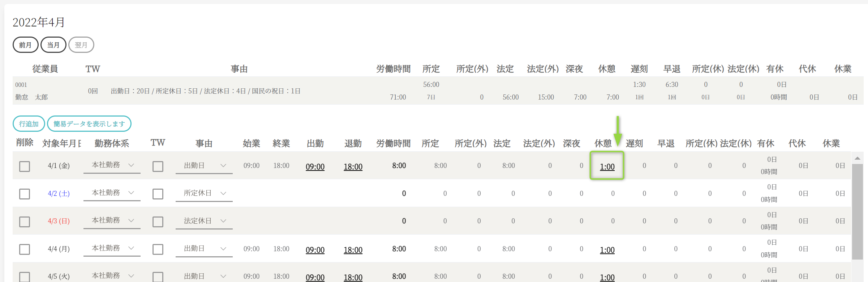
Task: Click the 行追加 add row button
Action: (29, 124)
